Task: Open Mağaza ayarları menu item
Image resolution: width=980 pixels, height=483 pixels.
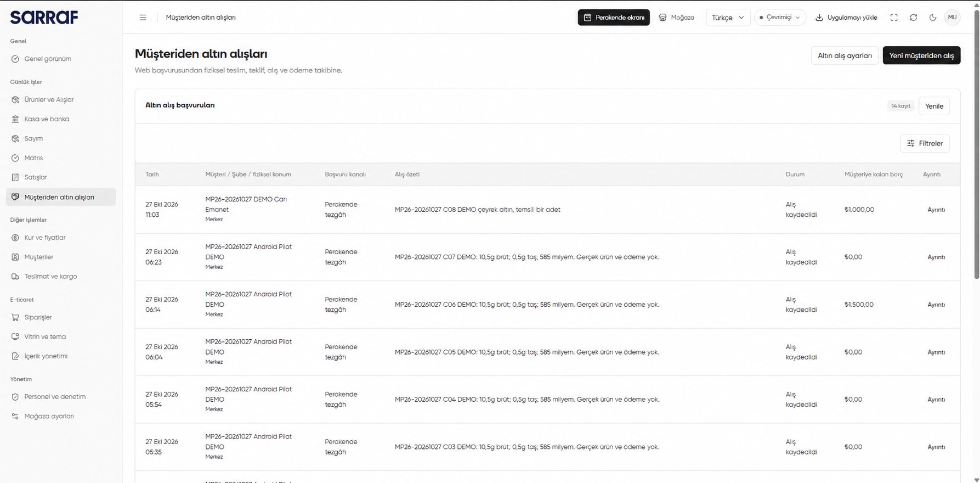Action: [61, 416]
